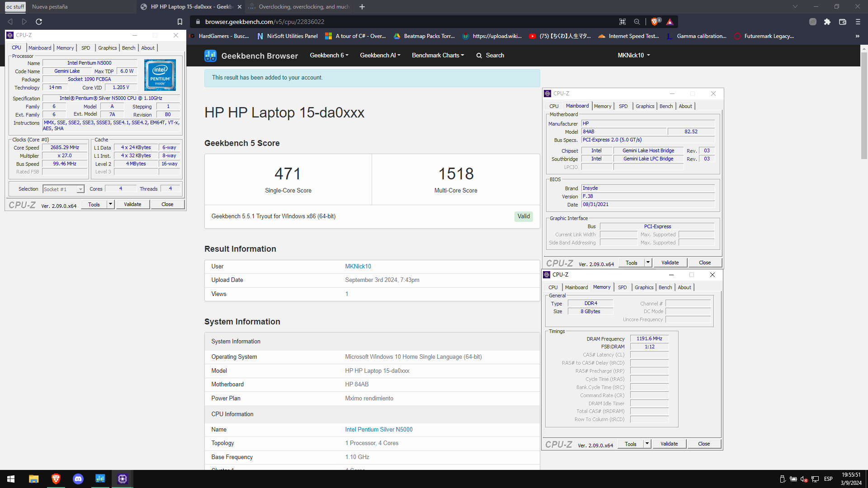Open the Brave Wallet icon
The height and width of the screenshot is (488, 868).
click(x=843, y=22)
